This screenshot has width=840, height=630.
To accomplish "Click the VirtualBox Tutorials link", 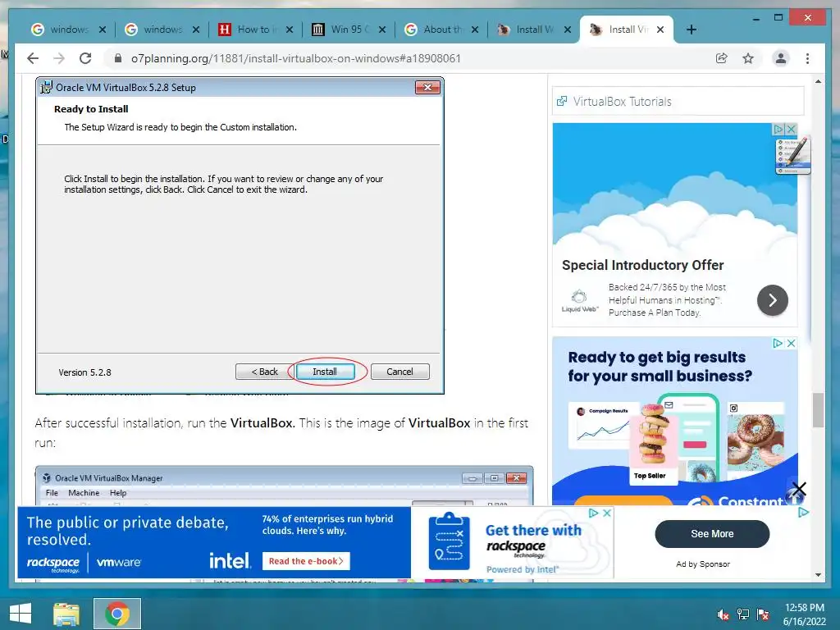I will (622, 101).
